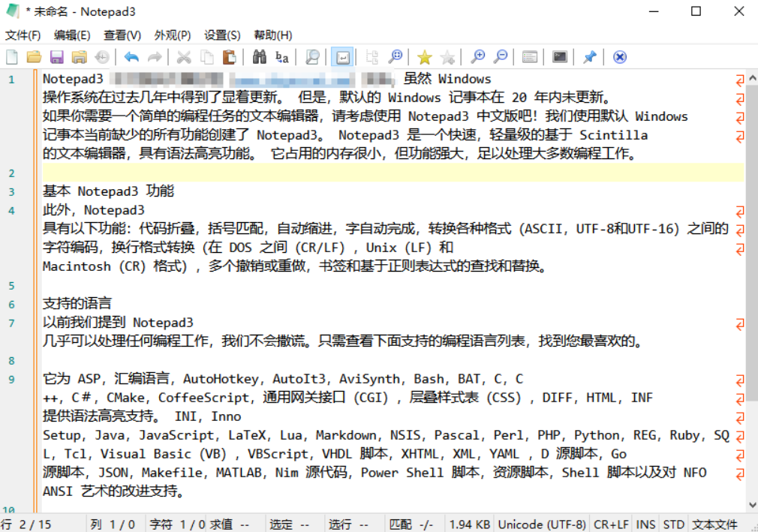Toggle always on top with pin icon
This screenshot has height=532, width=758.
click(x=589, y=57)
